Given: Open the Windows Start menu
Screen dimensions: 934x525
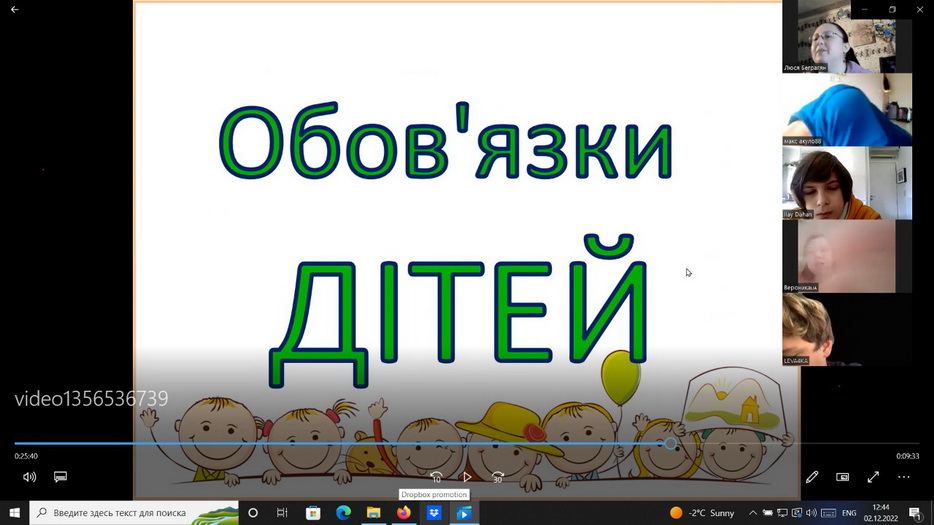Looking at the screenshot, I should pyautogui.click(x=14, y=513).
